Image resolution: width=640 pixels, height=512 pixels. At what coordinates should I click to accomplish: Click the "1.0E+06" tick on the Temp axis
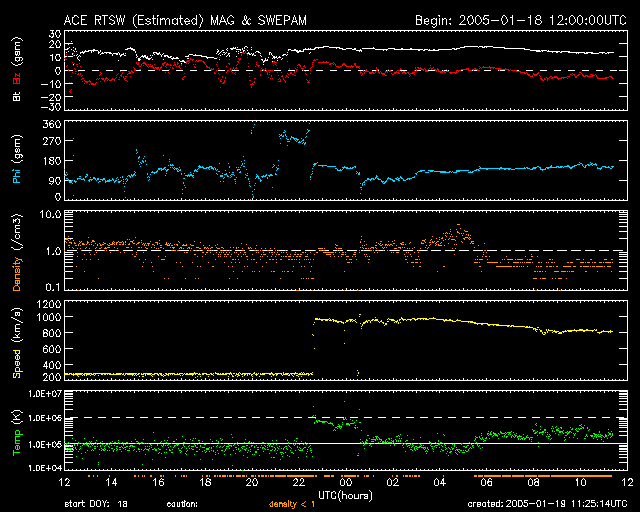coord(44,418)
